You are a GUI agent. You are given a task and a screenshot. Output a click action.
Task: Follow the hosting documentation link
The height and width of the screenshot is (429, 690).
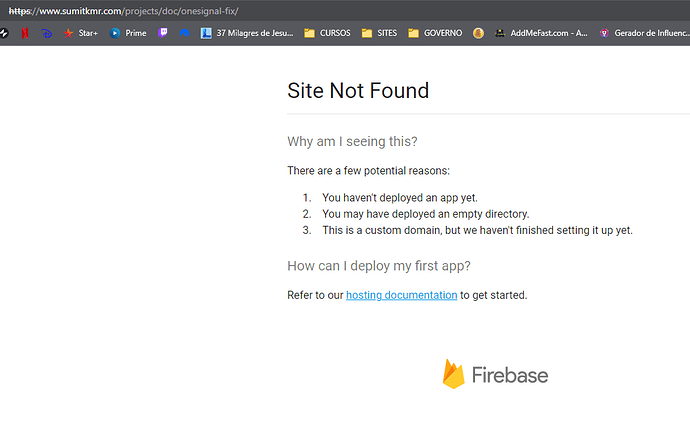(x=401, y=295)
